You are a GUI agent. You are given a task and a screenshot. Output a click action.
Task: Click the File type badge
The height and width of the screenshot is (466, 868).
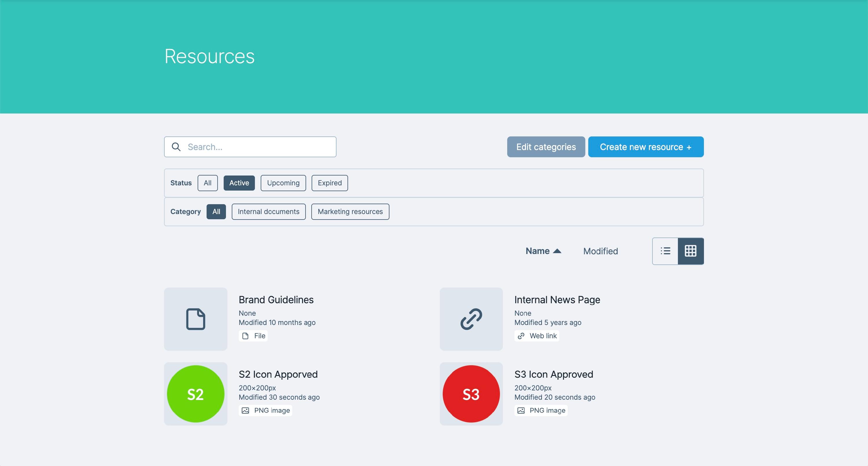(253, 336)
